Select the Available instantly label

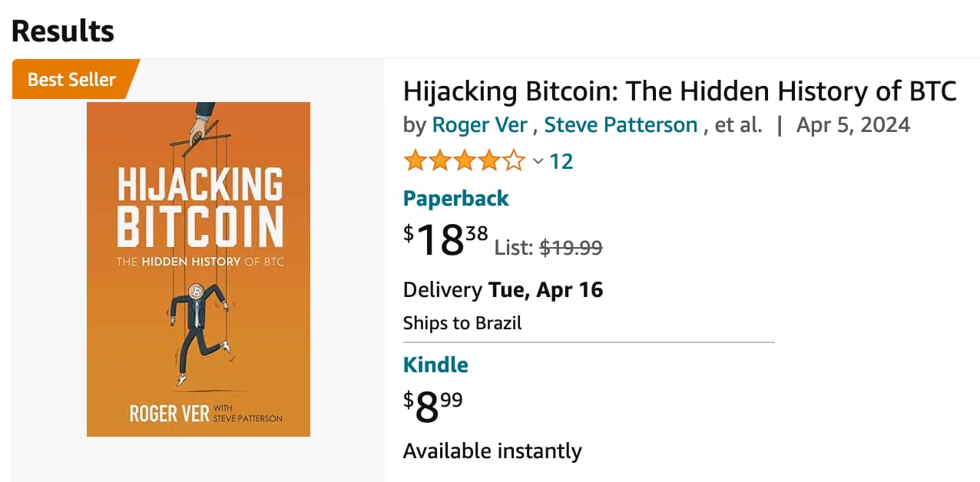point(492,451)
